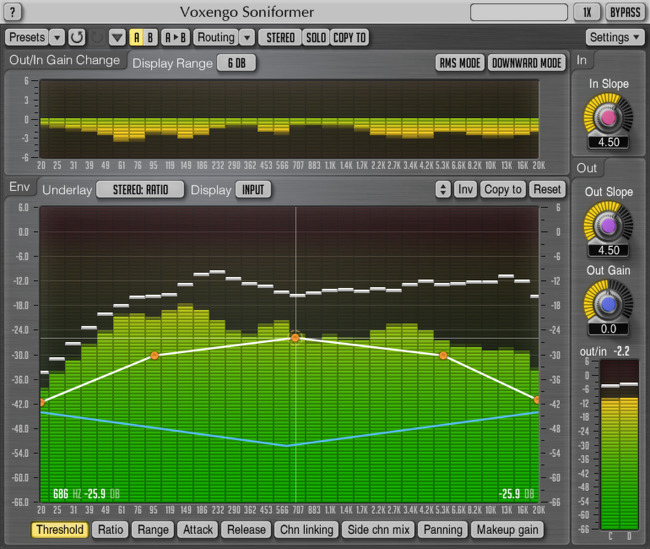The image size is (650, 549).
Task: Select state A
Action: pyautogui.click(x=136, y=38)
